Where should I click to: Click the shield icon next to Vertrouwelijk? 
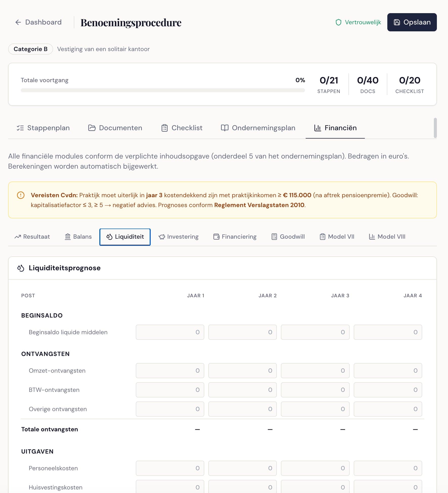tap(338, 22)
